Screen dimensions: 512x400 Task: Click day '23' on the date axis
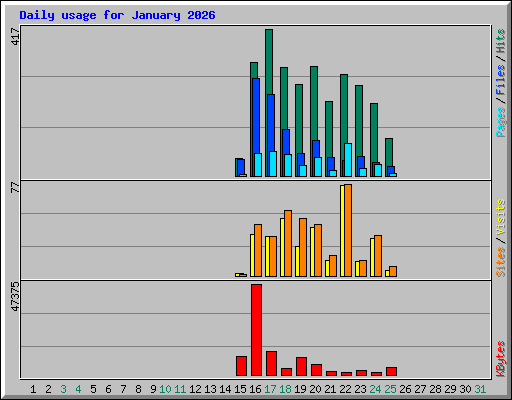tap(360, 389)
